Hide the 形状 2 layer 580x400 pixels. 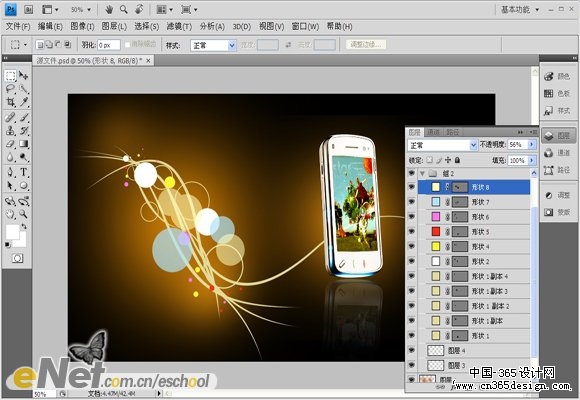point(411,261)
